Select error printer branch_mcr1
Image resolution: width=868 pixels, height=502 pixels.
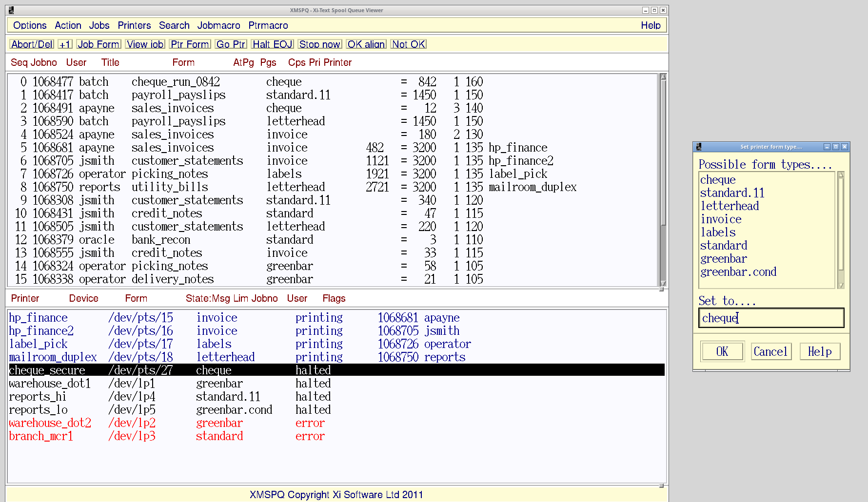tap(336, 436)
